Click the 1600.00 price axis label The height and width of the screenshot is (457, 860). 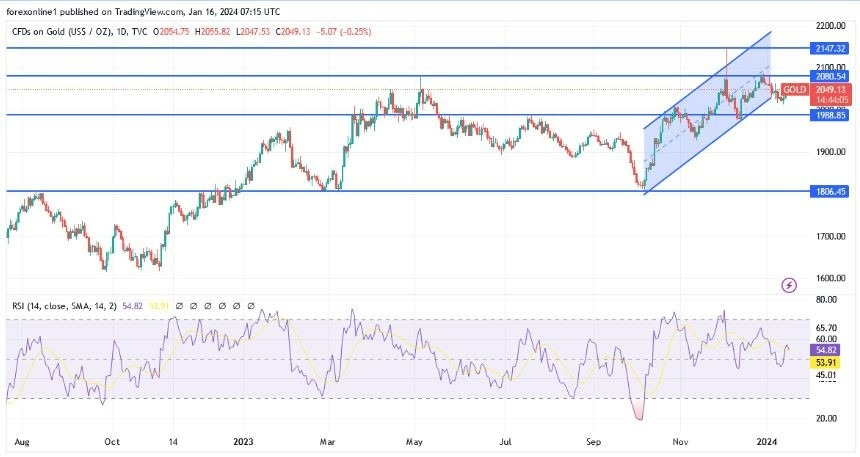pos(830,278)
